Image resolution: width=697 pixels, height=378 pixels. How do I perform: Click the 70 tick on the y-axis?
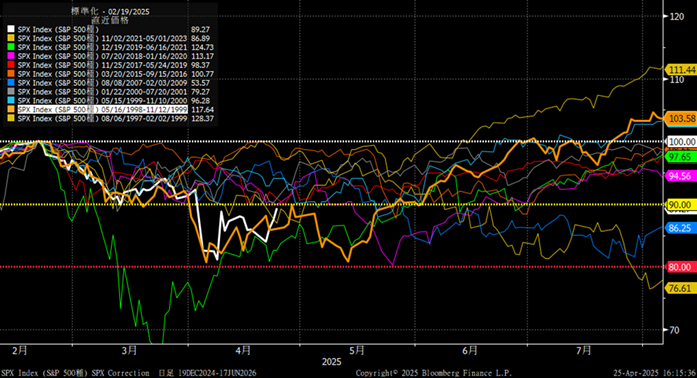[x=674, y=330]
